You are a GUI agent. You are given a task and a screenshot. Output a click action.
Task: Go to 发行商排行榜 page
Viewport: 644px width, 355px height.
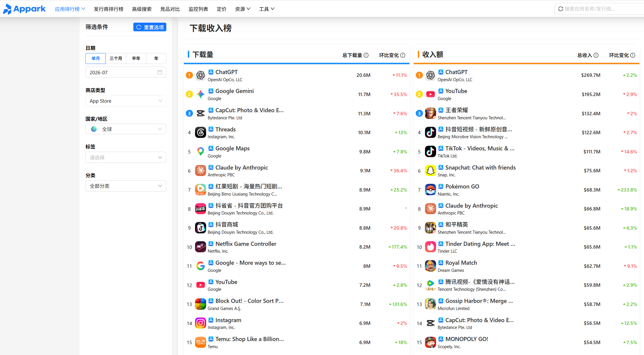click(108, 9)
